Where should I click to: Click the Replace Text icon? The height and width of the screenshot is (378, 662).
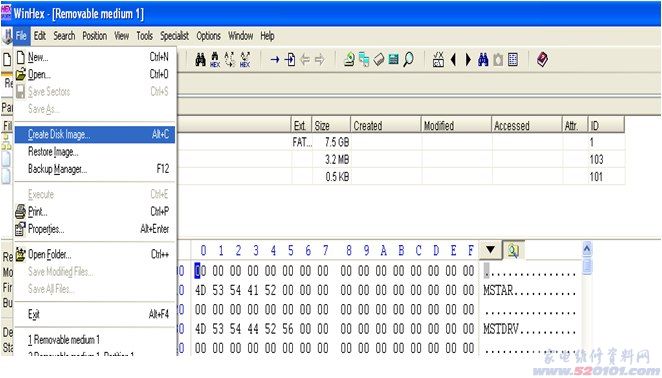(x=230, y=60)
